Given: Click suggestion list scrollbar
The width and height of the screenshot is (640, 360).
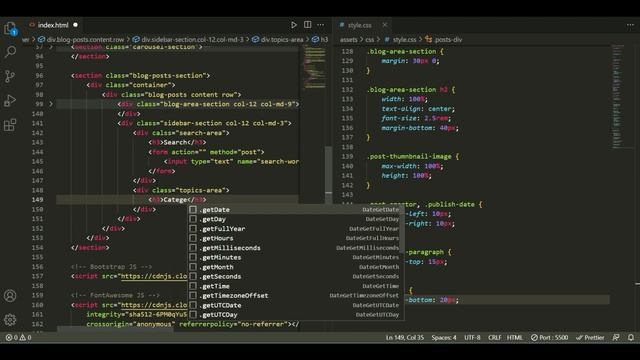Looking at the screenshot, I should click(402, 229).
